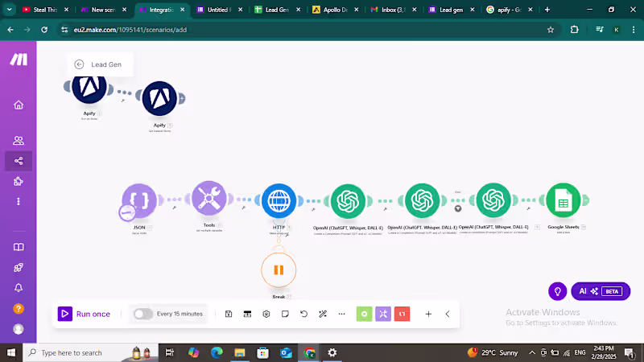Viewport: 644px width, 362px height.
Task: Collapse the toolbar with the chevron
Action: (x=448, y=314)
